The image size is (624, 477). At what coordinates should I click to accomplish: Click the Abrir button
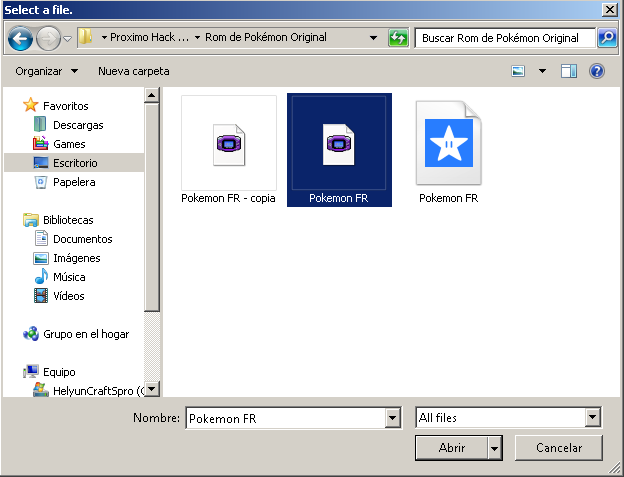pyautogui.click(x=452, y=448)
